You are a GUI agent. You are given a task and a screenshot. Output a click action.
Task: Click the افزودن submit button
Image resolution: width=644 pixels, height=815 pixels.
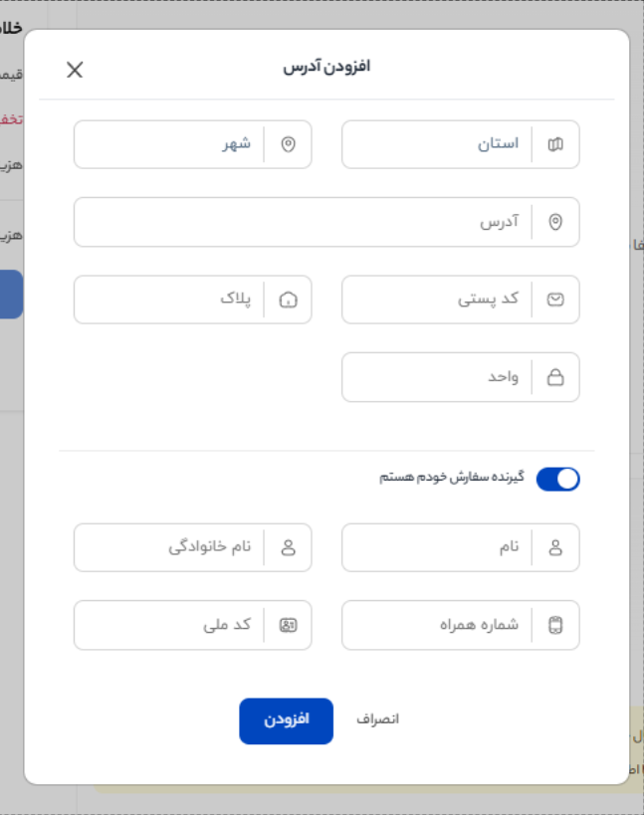(286, 720)
